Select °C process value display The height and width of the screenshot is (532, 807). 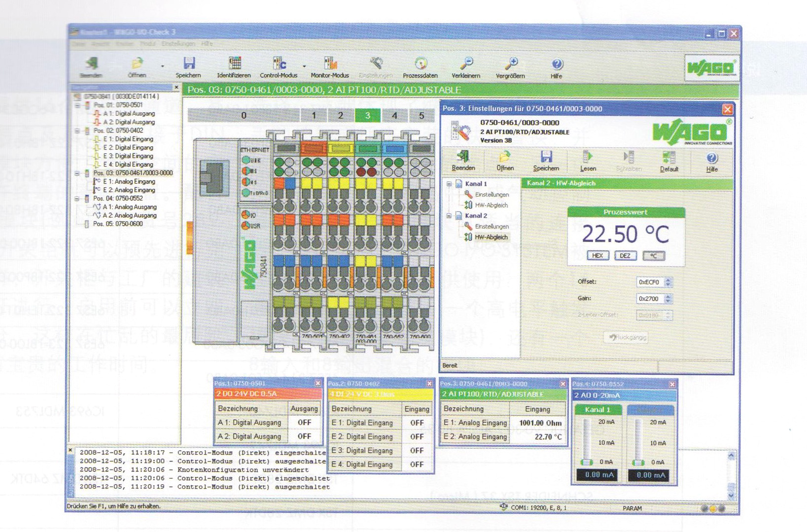pyautogui.click(x=653, y=256)
